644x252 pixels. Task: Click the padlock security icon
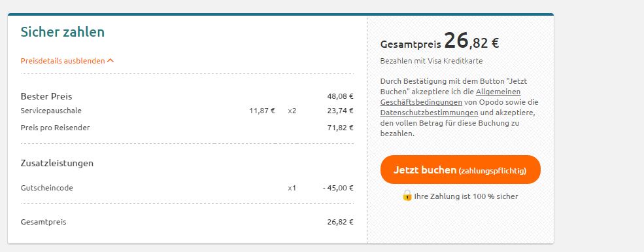(407, 196)
